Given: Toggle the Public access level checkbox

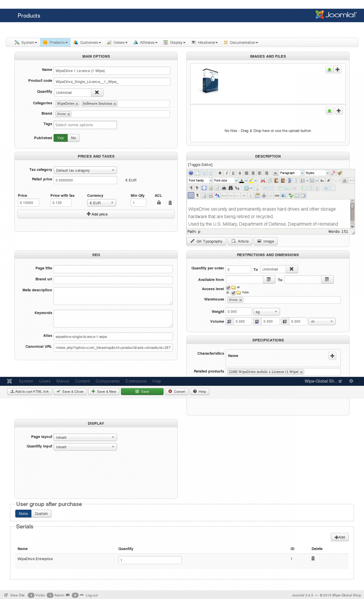Looking at the screenshot, I should [x=233, y=293].
